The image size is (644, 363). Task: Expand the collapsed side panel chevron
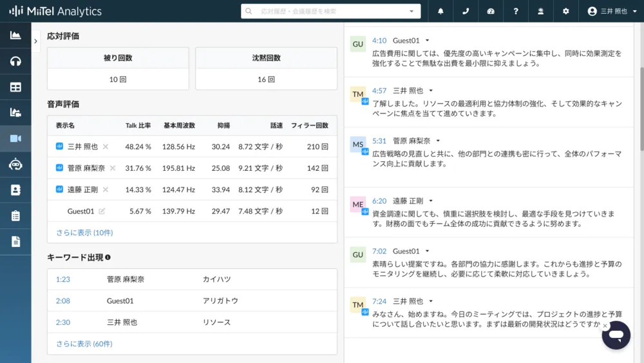coord(36,41)
